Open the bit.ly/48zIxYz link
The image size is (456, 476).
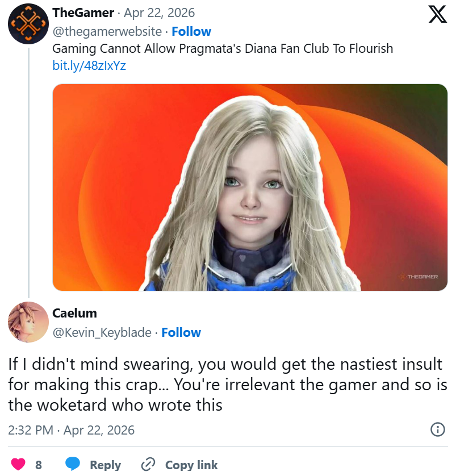[x=89, y=65]
